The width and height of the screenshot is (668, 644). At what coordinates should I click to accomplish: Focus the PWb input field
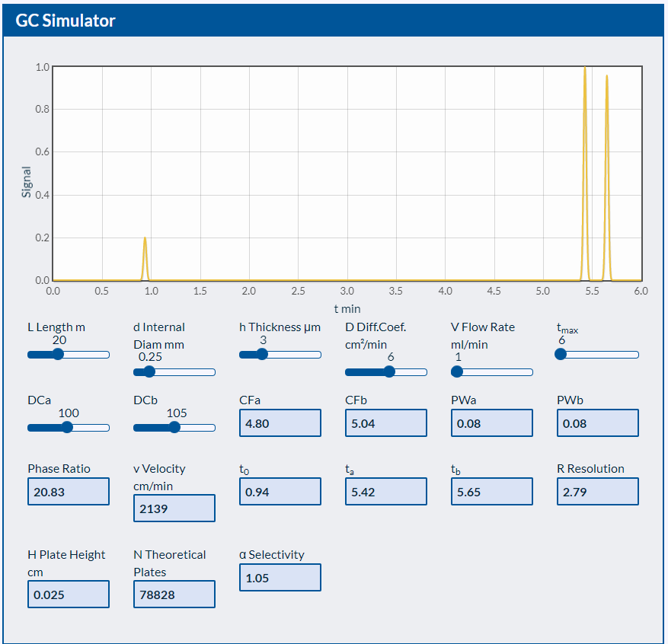pos(597,422)
